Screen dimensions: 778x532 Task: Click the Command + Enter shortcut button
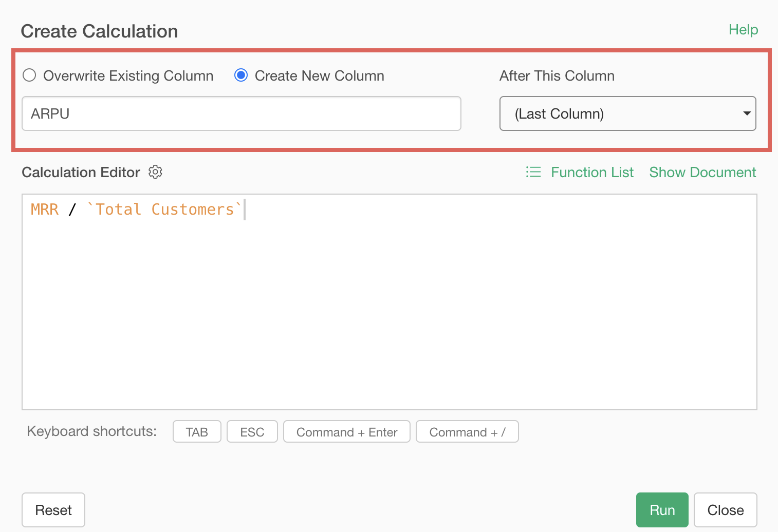pos(346,432)
